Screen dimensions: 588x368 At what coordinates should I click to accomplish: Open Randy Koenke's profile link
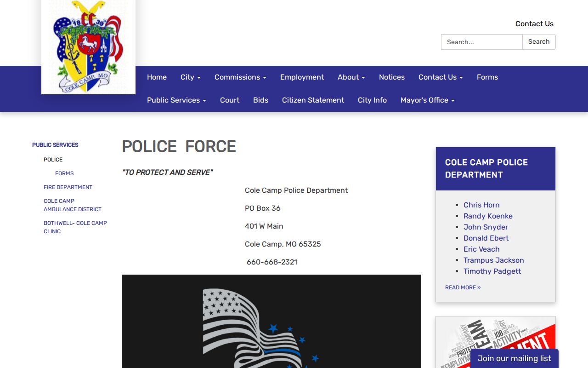pos(488,216)
